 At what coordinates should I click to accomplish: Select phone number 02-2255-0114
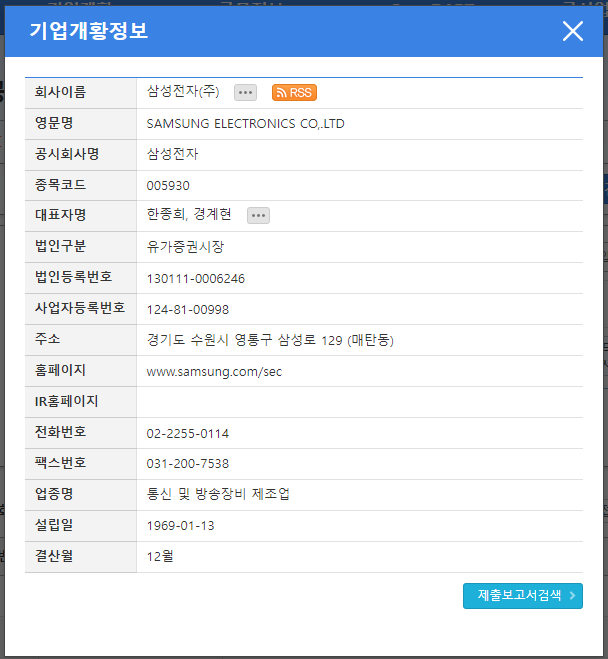(188, 433)
